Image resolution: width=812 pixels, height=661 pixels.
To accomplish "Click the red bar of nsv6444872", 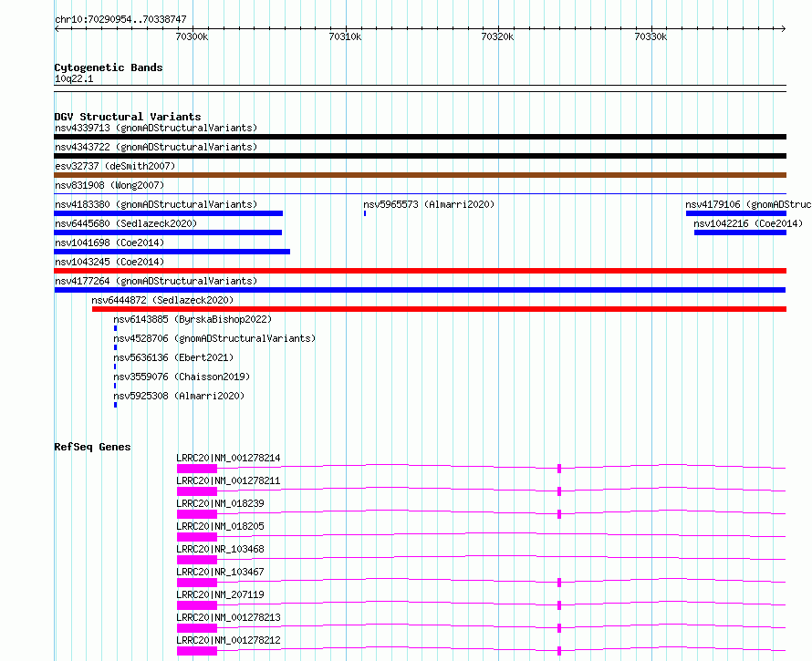I will 439,309.
